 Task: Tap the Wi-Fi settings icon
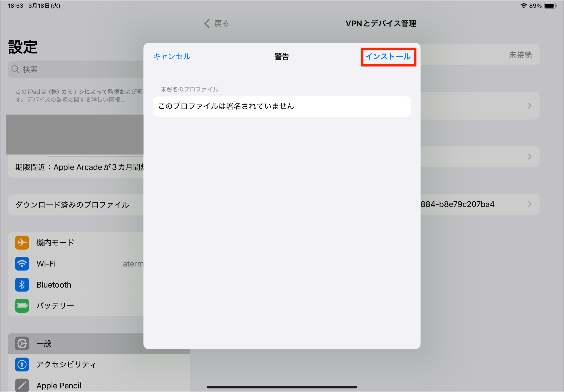22,264
